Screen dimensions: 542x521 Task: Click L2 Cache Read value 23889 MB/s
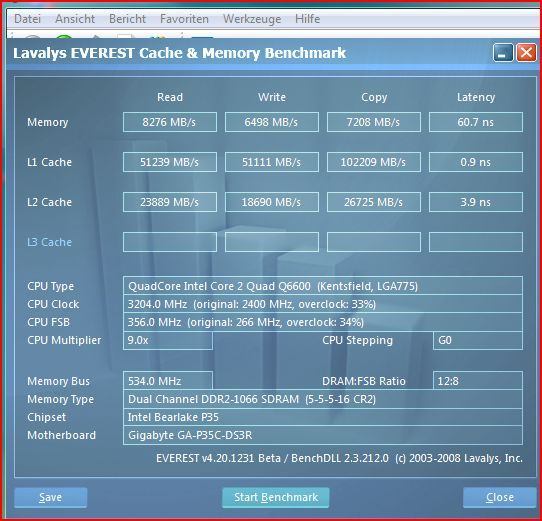point(170,202)
